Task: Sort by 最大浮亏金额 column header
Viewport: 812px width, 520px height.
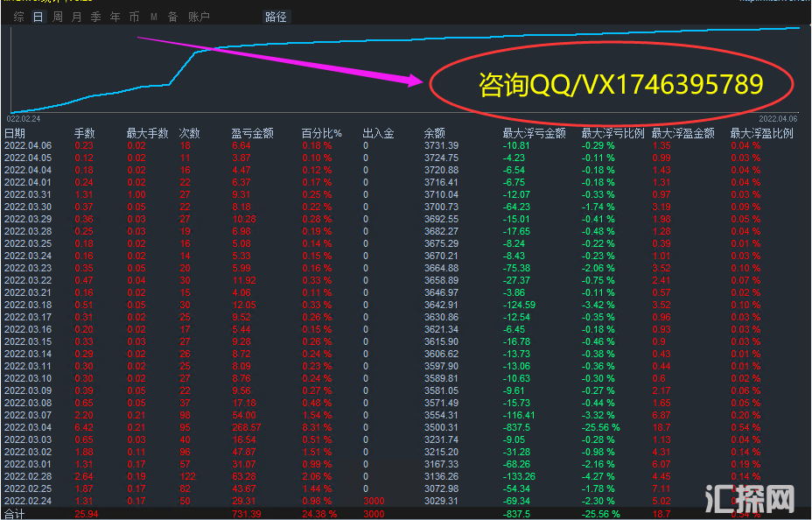Action: (534, 134)
